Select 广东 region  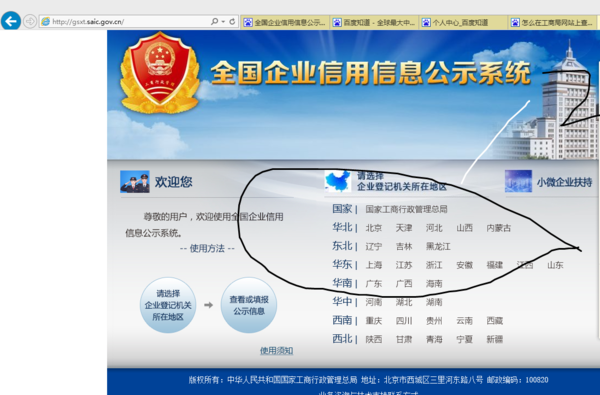[x=373, y=284]
